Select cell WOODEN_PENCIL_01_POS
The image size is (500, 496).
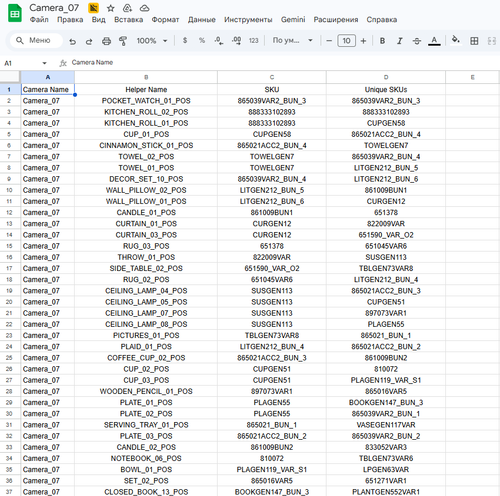[146, 391]
